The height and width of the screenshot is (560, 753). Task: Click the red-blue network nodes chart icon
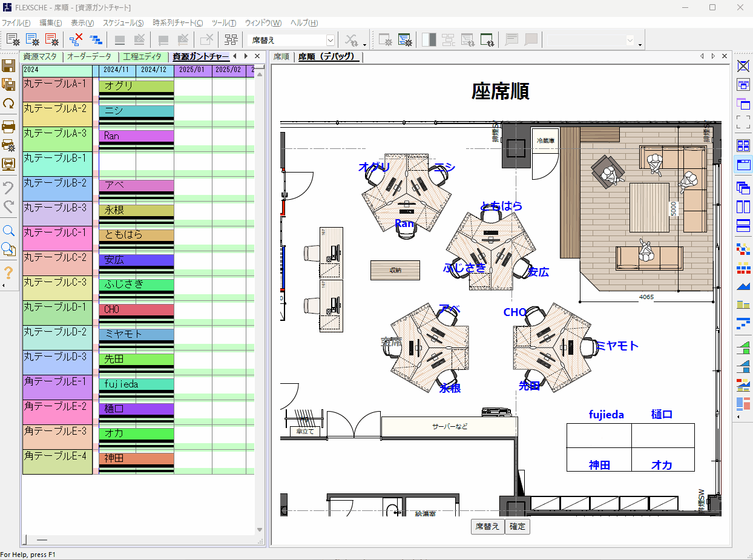point(743,248)
